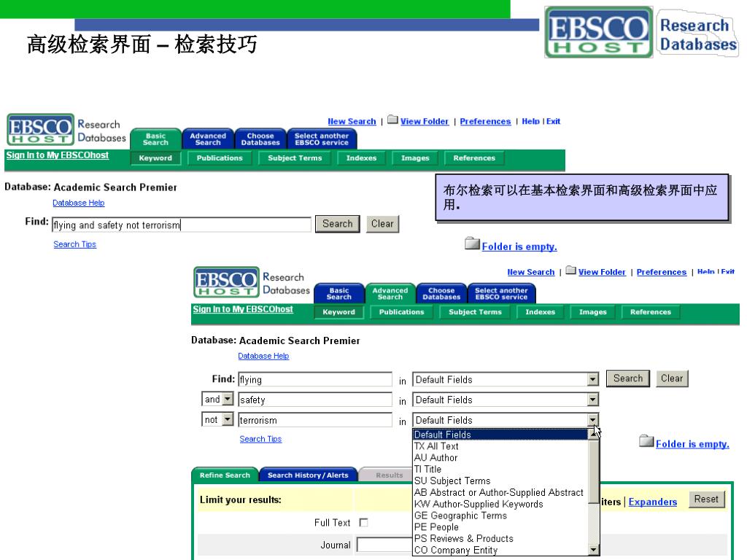The image size is (747, 560).
Task: Click Search button beside basic Find box
Action: tap(337, 224)
